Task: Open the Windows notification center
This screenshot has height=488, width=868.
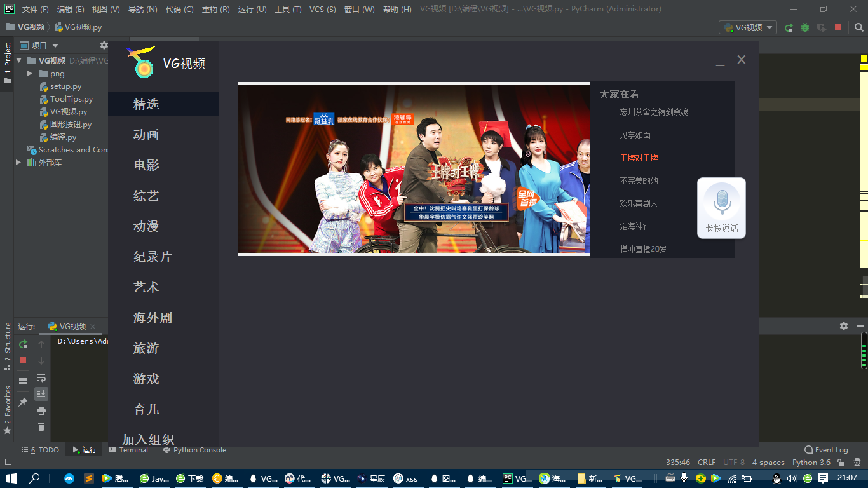Action: (823, 478)
